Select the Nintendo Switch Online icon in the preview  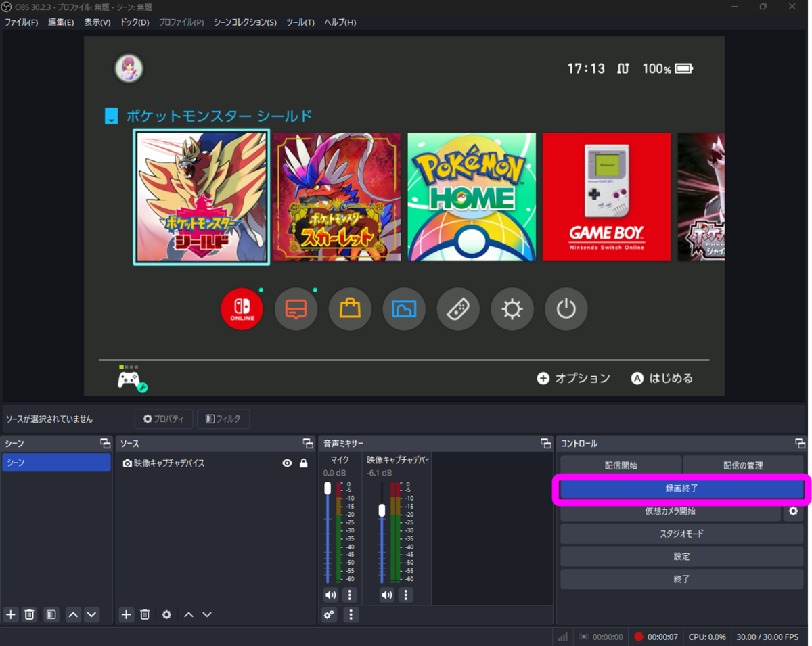click(x=242, y=309)
